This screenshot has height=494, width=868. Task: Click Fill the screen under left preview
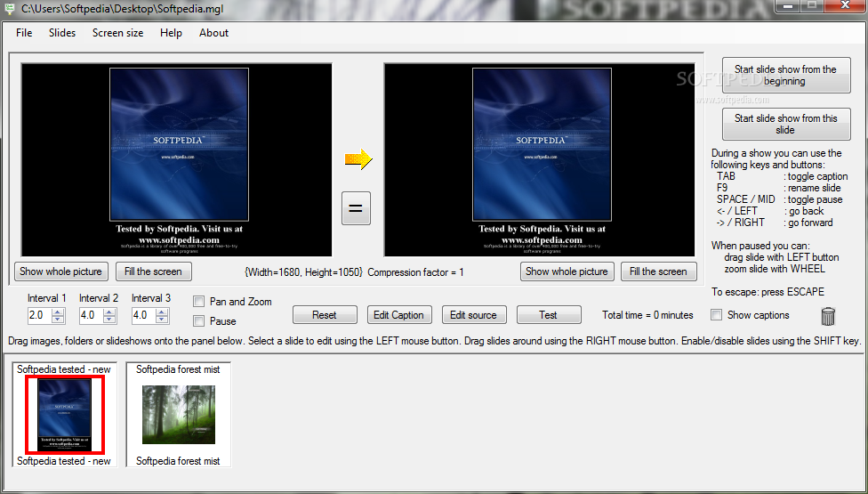pos(153,271)
